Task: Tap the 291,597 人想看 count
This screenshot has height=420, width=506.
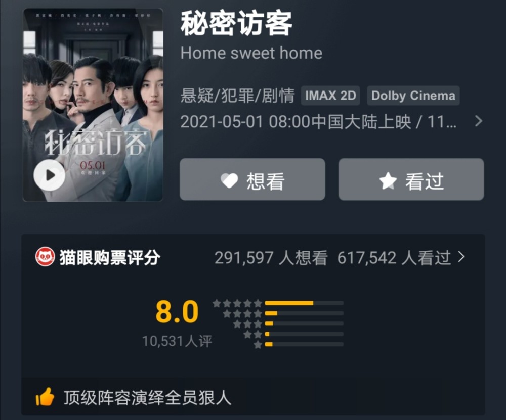Action: click(x=271, y=258)
